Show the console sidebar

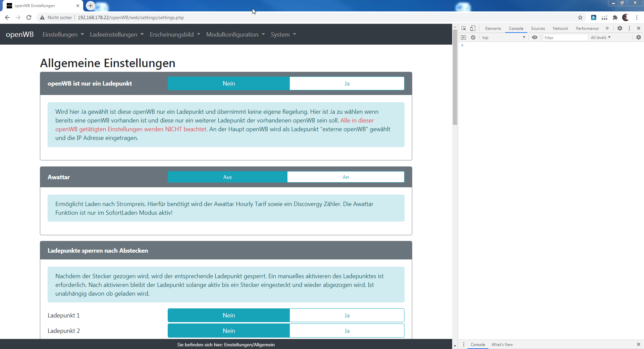point(464,38)
